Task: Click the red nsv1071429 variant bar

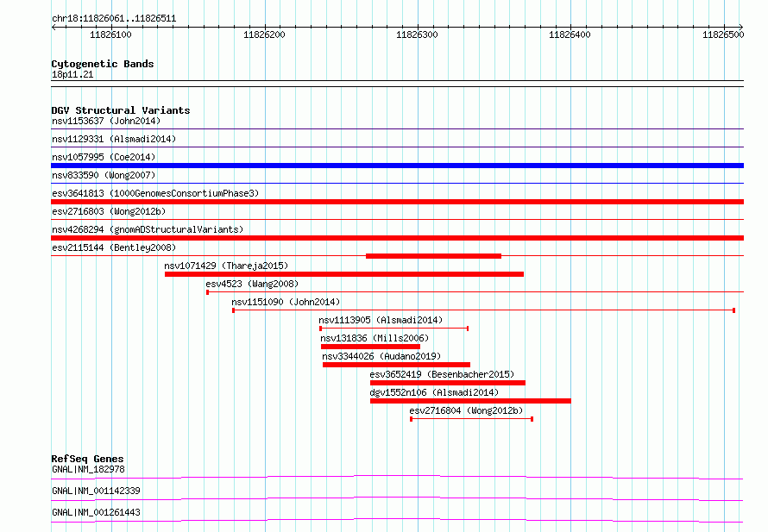Action: click(344, 274)
